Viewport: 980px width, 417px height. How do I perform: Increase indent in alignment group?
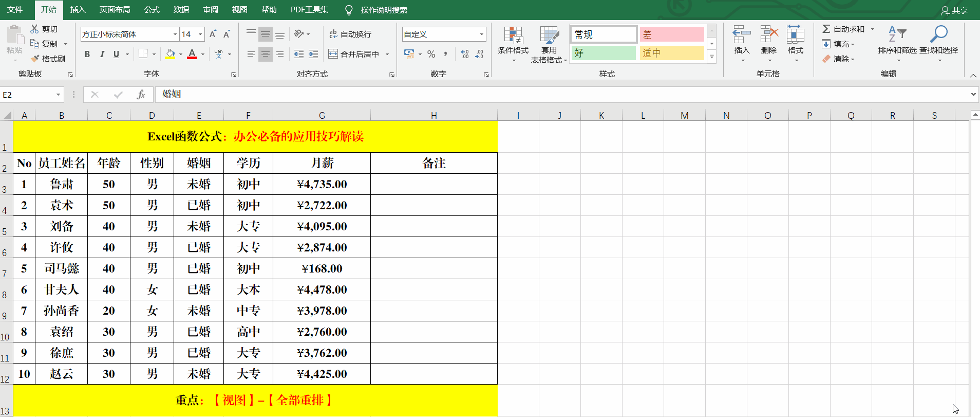(313, 54)
